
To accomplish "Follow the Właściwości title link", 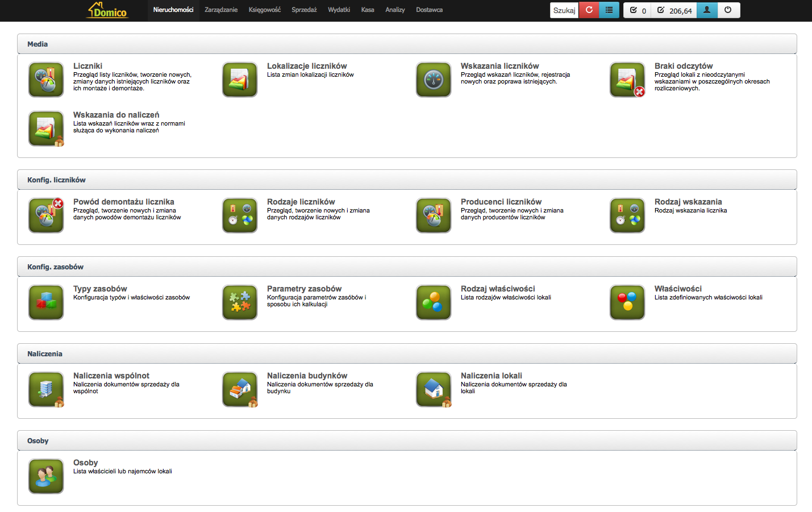I will [x=678, y=289].
